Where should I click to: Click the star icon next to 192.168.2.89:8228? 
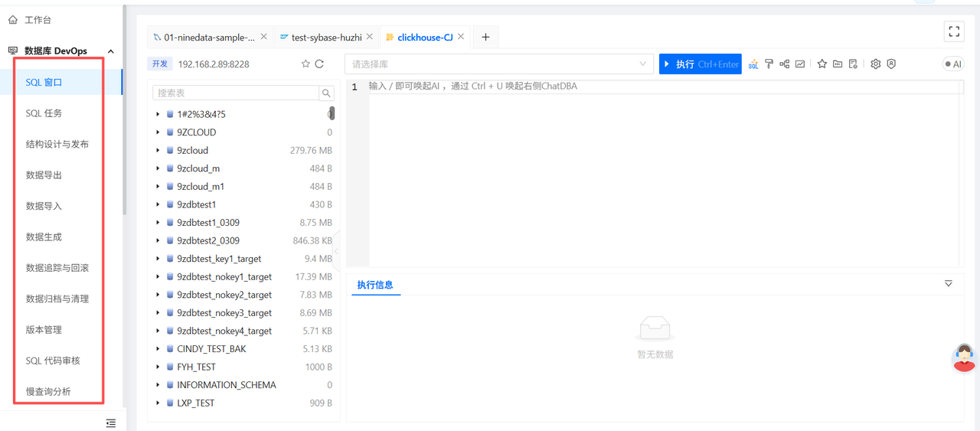click(305, 64)
